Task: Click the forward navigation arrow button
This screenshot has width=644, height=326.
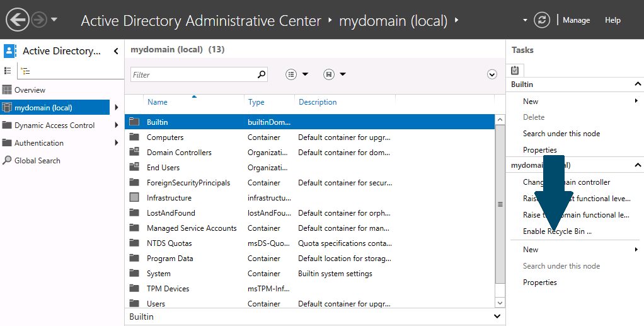Action: (x=40, y=20)
